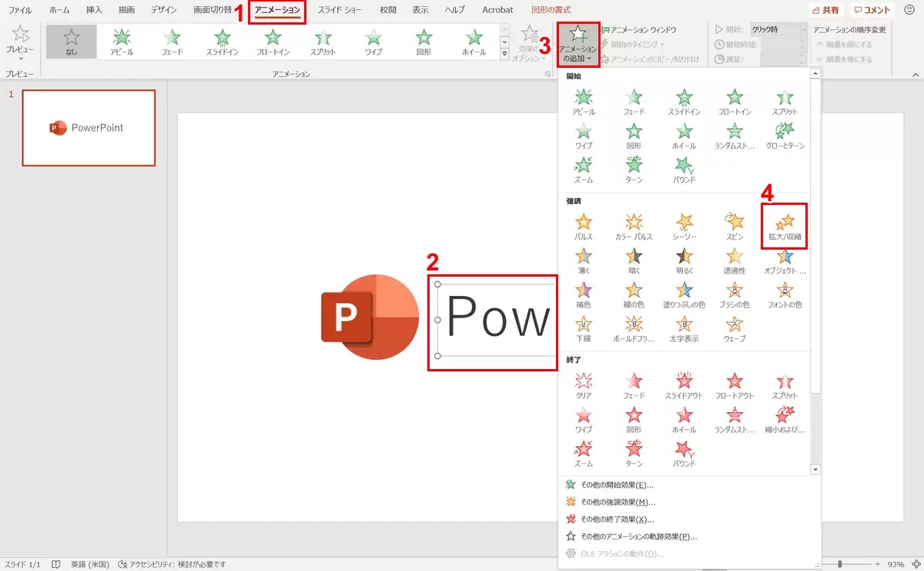
Task: Open the 開始 クリック時 combo box
Action: (x=778, y=29)
